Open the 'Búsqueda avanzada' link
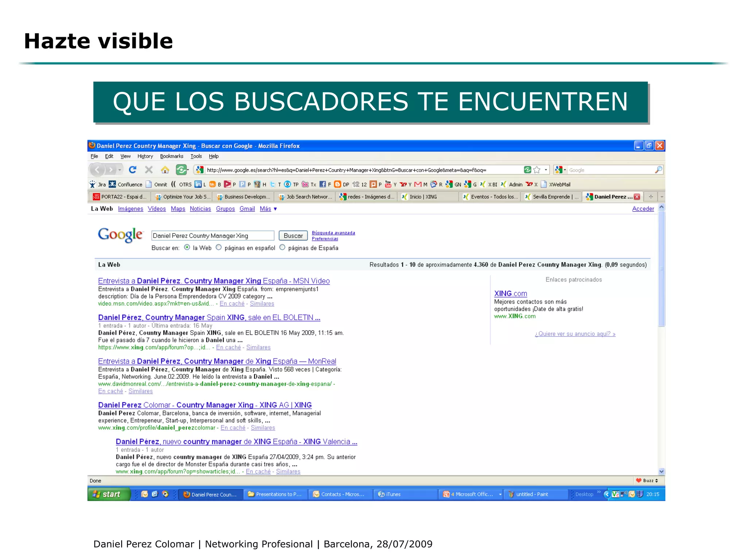This screenshot has width=747, height=560. click(x=333, y=233)
